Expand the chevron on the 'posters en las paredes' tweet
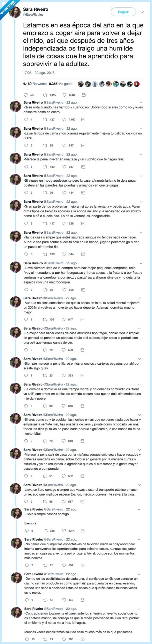Screen dimensions: 152x644 (x=141, y=176)
